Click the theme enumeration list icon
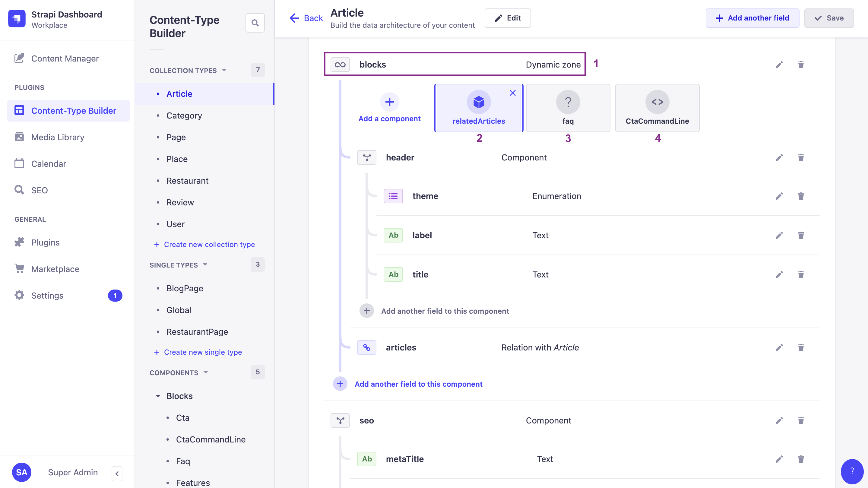This screenshot has width=868, height=488. pyautogui.click(x=394, y=196)
